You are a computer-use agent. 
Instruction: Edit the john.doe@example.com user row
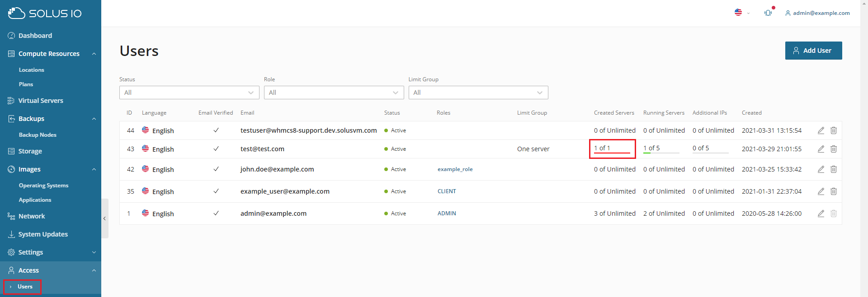pos(821,169)
